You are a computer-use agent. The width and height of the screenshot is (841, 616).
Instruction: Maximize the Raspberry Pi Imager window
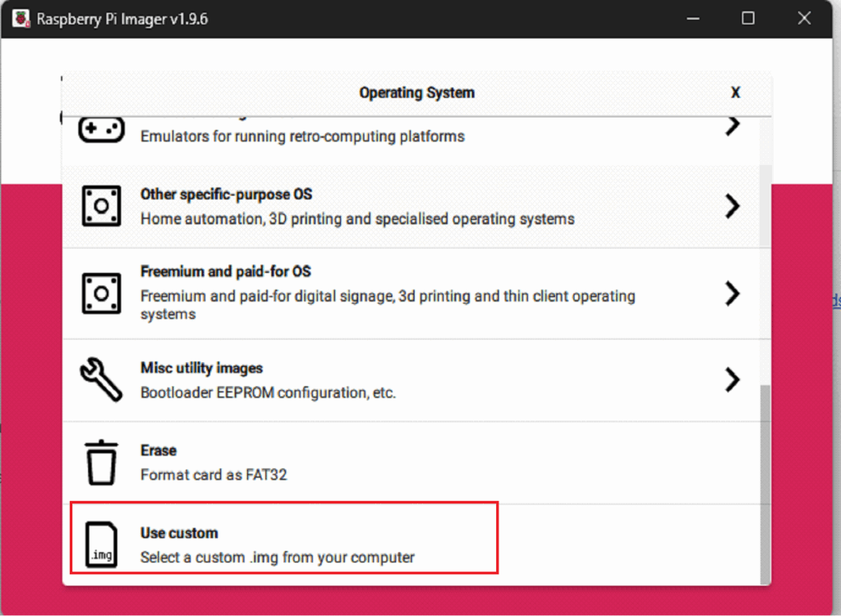point(747,18)
